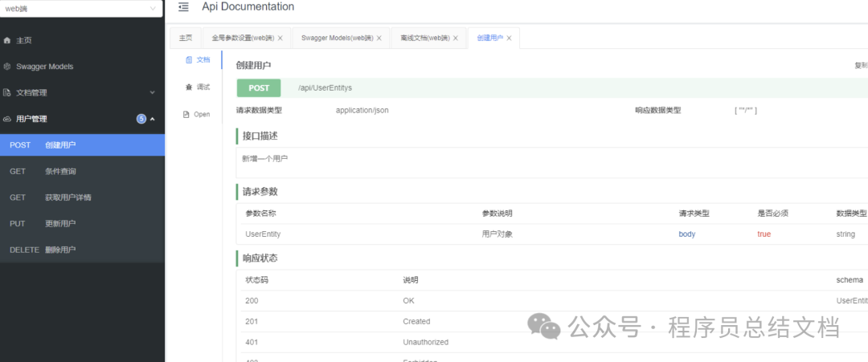
Task: Click the 创建用户 heading title
Action: 253,65
